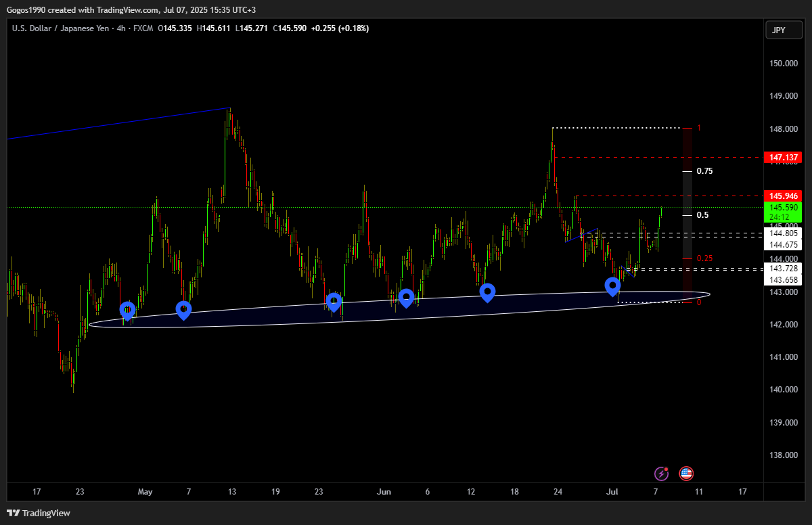Select the white ellipse support zone drawing
The width and height of the screenshot is (812, 525).
[x=399, y=310]
